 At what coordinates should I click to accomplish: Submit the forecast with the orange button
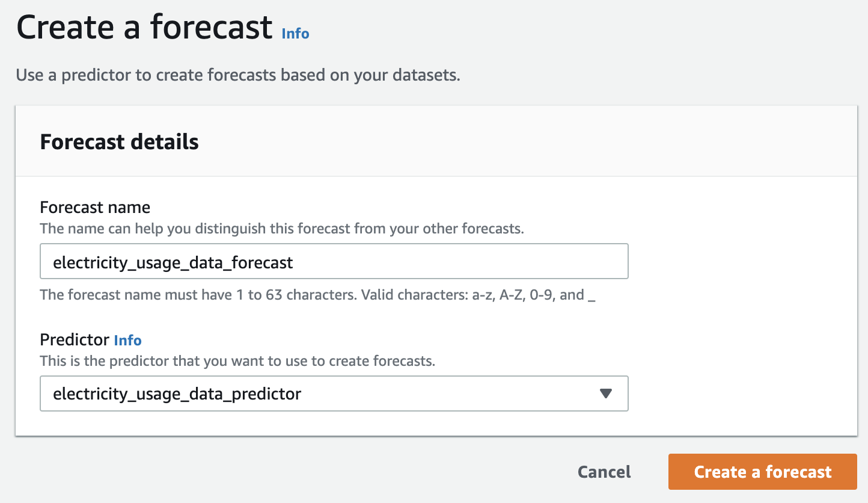pos(762,472)
